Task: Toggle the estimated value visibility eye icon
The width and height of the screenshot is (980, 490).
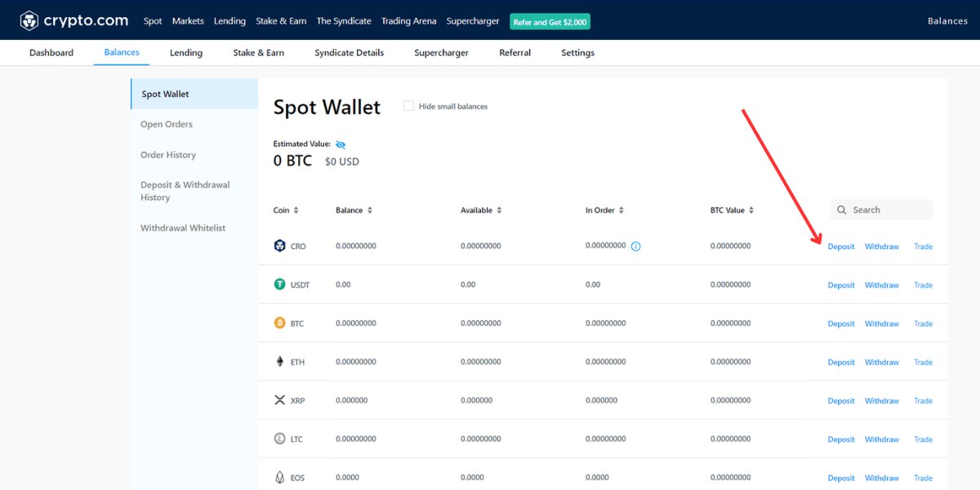Action: [341, 145]
